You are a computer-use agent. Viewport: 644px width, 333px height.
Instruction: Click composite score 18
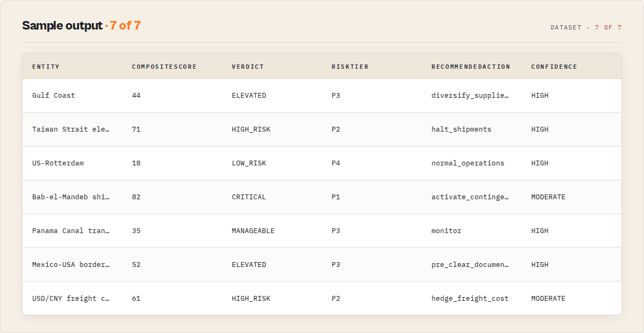tap(136, 163)
